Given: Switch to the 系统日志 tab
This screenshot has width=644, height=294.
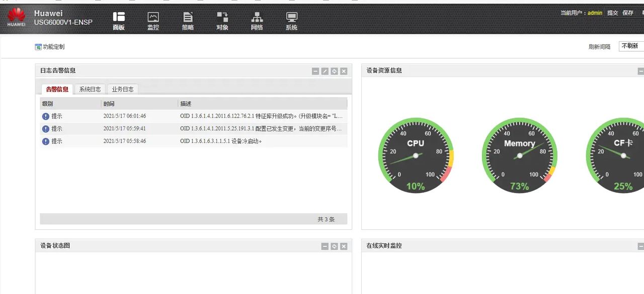Looking at the screenshot, I should (90, 88).
